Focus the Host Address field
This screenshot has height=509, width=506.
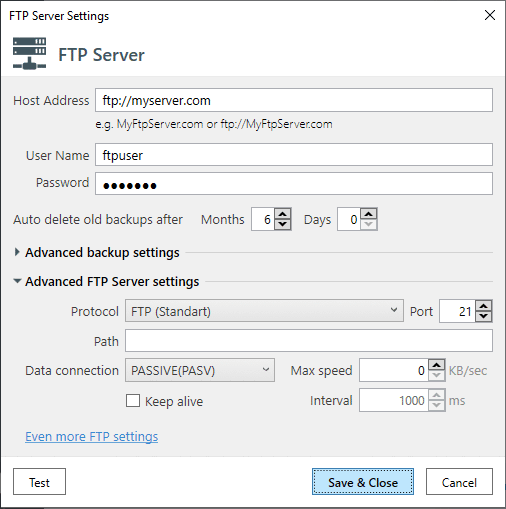coord(294,100)
